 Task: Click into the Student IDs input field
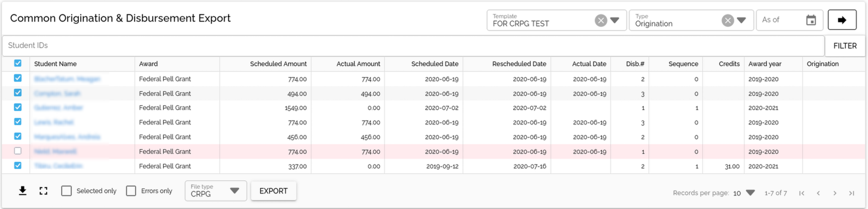(x=412, y=45)
